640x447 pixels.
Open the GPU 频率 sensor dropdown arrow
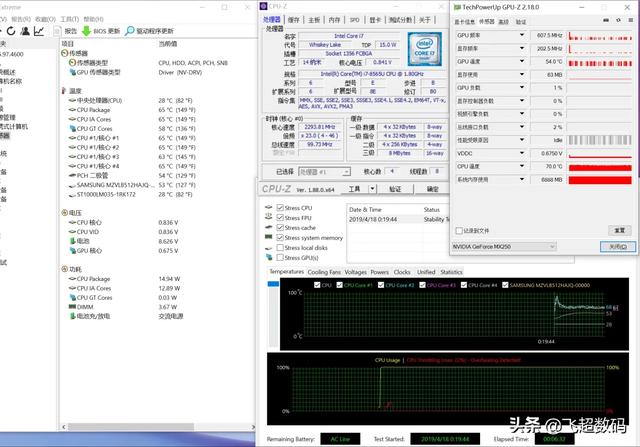[x=522, y=35]
